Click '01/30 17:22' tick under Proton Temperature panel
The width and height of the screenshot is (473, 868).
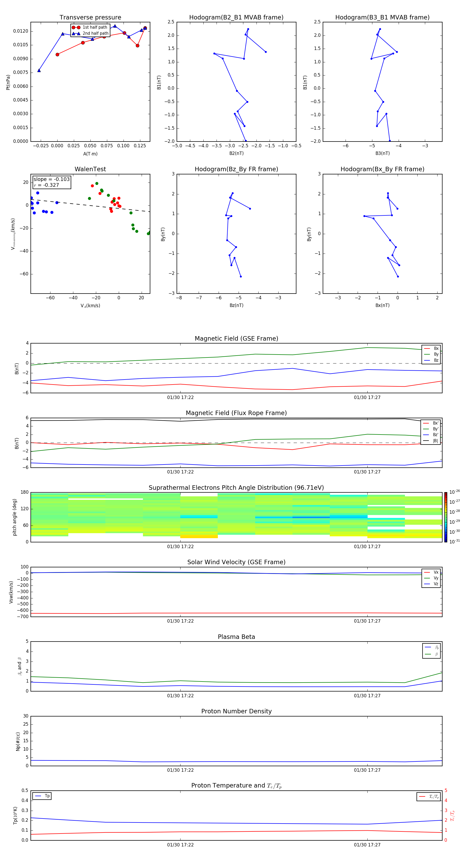[181, 845]
